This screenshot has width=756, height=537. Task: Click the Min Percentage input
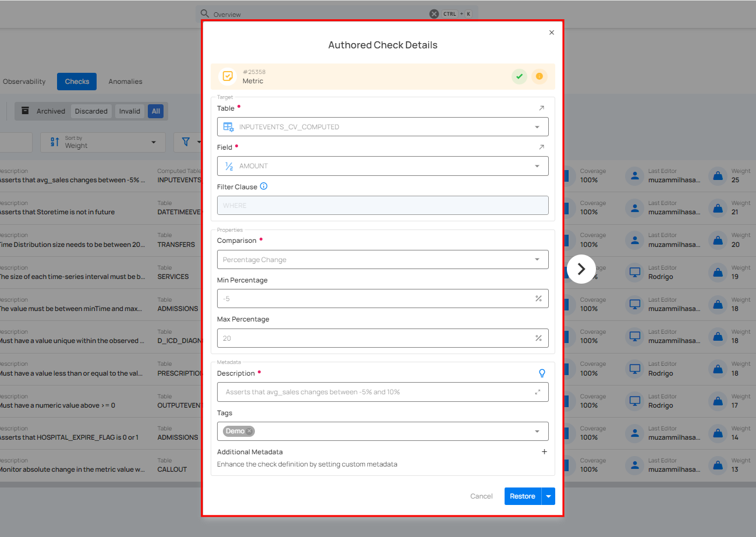click(x=383, y=299)
